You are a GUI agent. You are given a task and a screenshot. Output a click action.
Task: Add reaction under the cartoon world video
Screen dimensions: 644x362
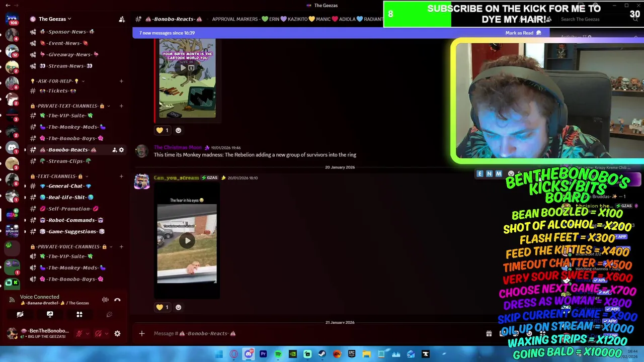pos(178,130)
